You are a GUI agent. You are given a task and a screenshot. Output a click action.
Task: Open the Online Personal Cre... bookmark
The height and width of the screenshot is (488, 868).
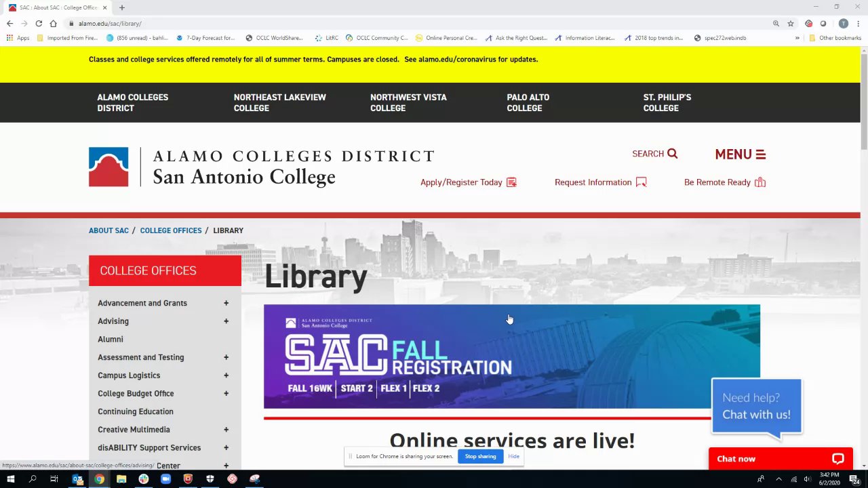click(447, 38)
